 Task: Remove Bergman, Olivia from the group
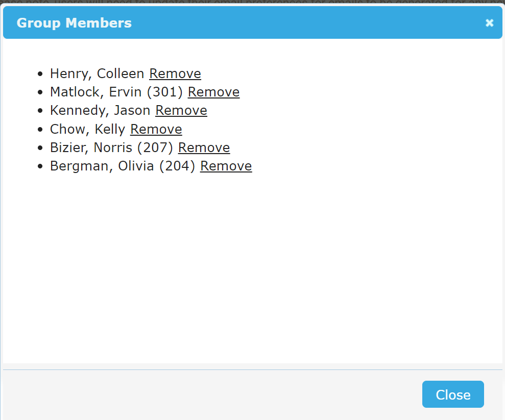pyautogui.click(x=226, y=166)
